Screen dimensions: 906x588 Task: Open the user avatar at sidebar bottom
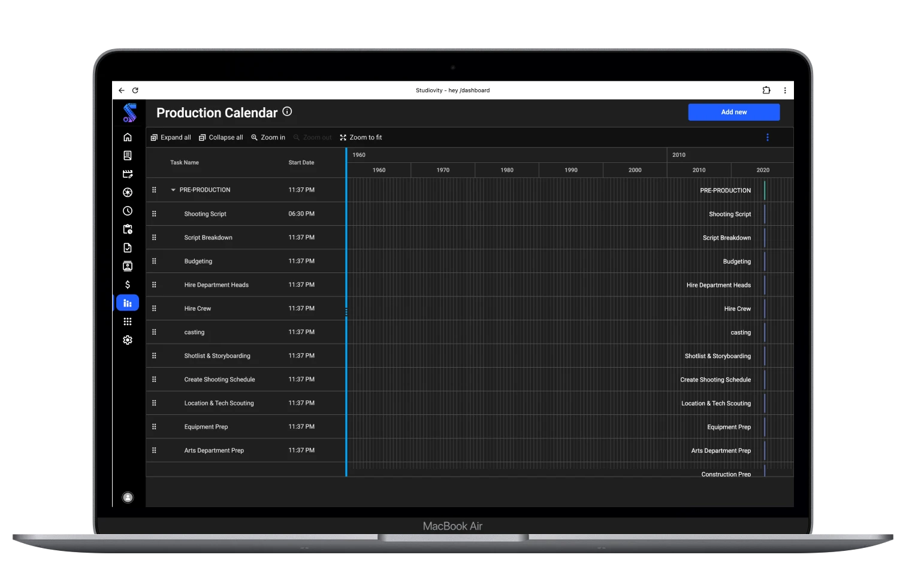(128, 498)
